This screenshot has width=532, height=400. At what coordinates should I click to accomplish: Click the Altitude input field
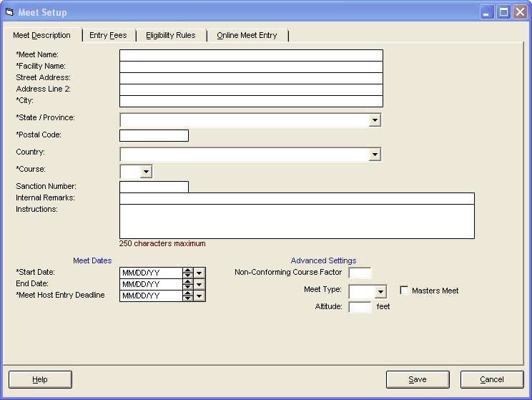coord(360,307)
